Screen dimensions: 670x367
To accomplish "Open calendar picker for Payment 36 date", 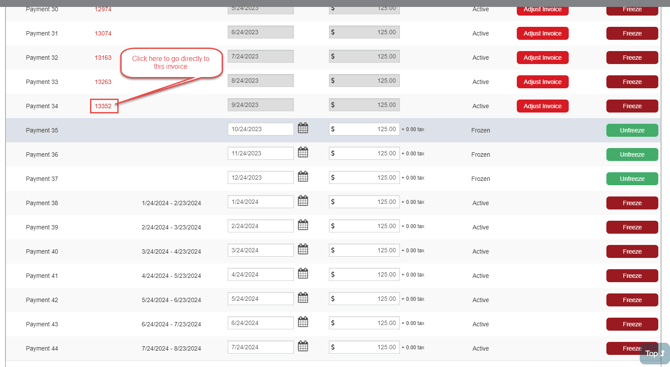I will point(303,152).
